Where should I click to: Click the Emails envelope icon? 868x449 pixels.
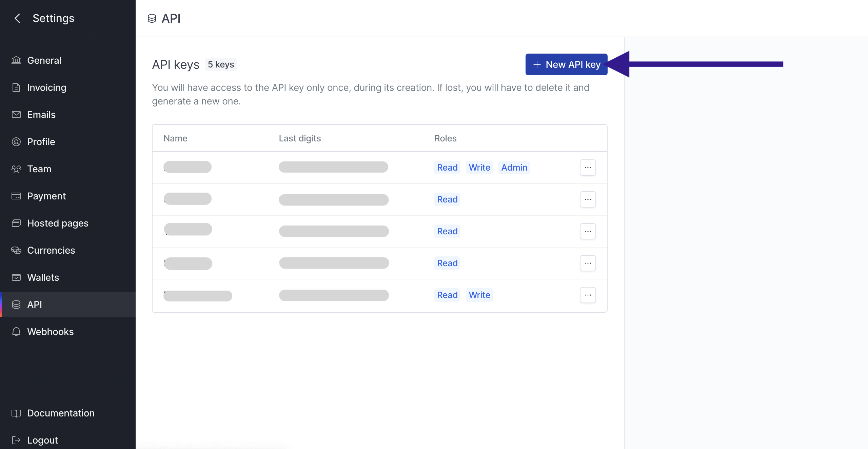[16, 115]
